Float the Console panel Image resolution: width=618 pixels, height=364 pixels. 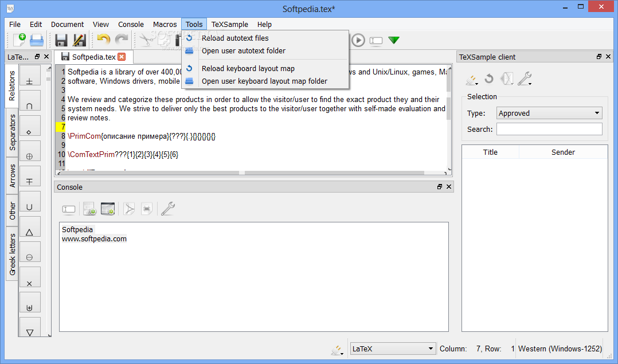coord(440,187)
